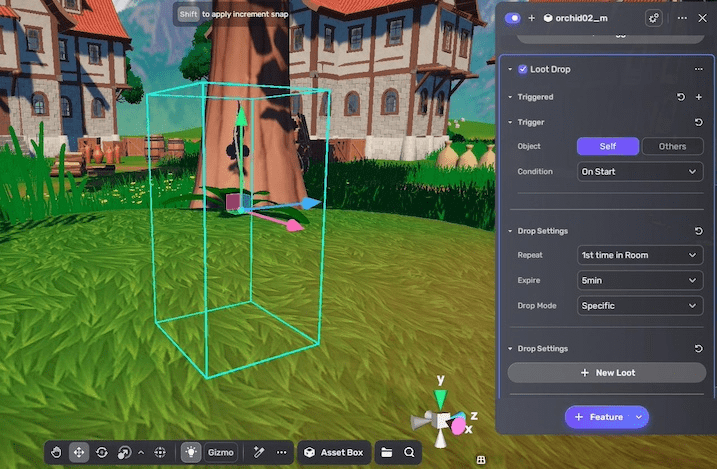717x469 pixels.
Task: Open the Drop Mode dropdown
Action: click(640, 306)
